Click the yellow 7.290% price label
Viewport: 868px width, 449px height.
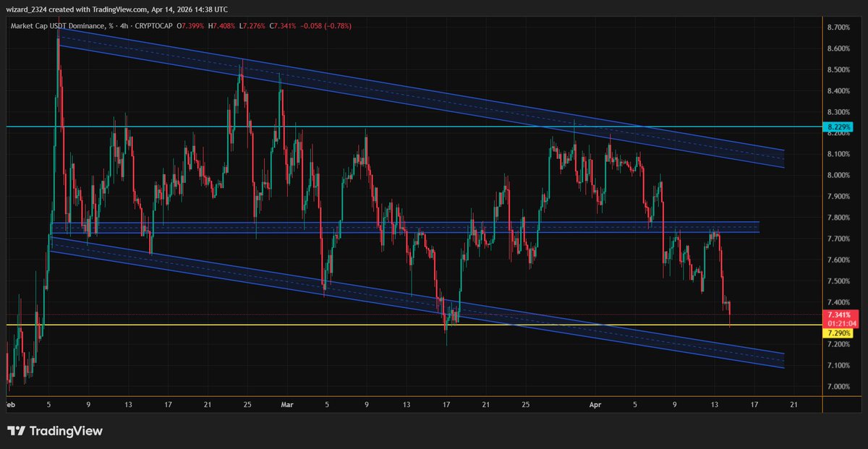coord(838,333)
